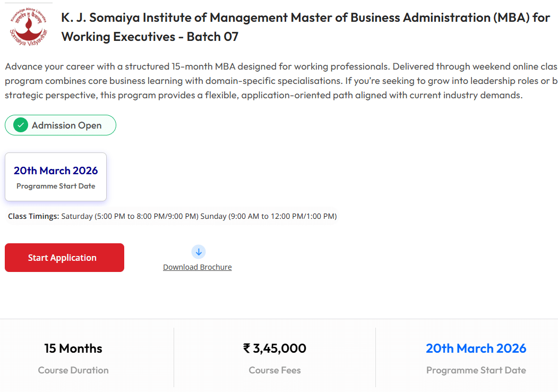Select the 15 Months duration value
558x392 pixels.
(73, 348)
